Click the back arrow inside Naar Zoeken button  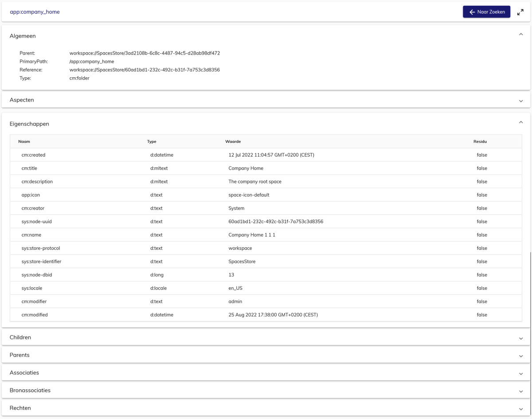472,12
